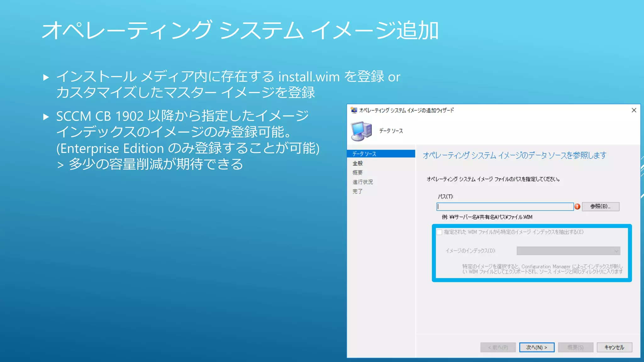
Task: Click the red error indicator beside path field
Action: click(x=577, y=206)
